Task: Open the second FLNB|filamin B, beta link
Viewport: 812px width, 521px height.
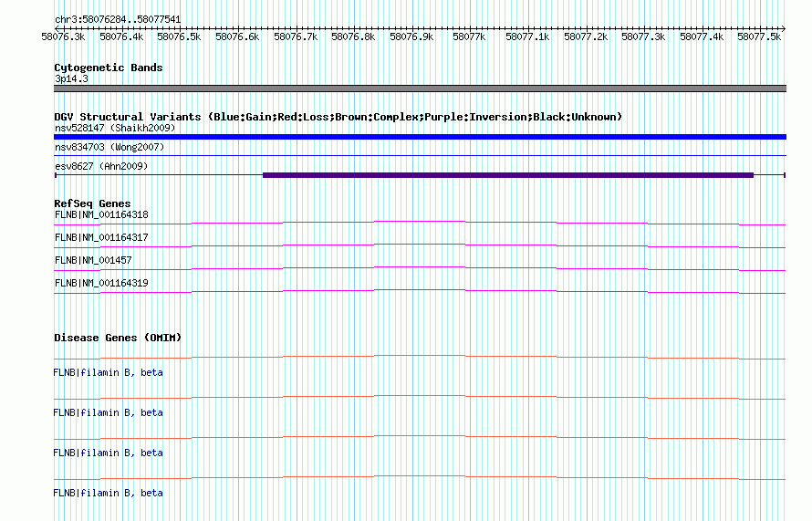Action: [108, 412]
